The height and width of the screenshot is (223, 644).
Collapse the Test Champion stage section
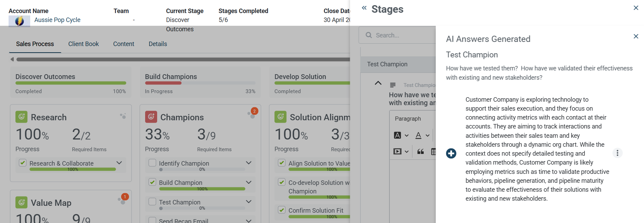click(x=378, y=83)
